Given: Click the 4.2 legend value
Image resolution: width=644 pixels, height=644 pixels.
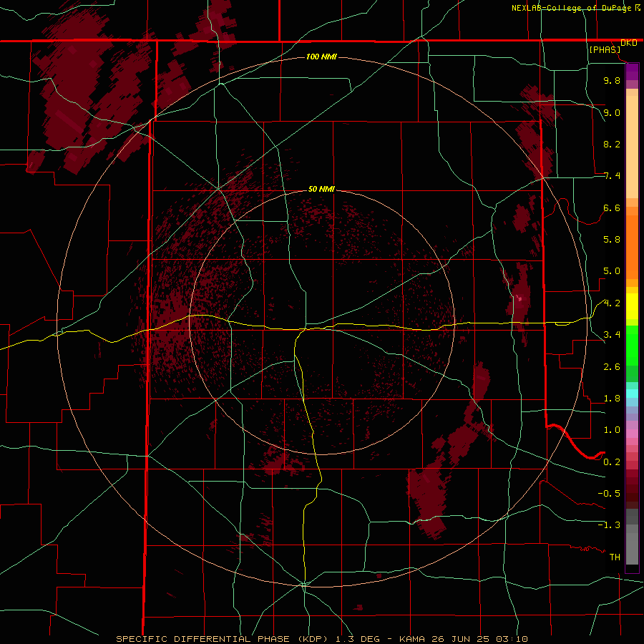Looking at the screenshot, I should coord(612,303).
